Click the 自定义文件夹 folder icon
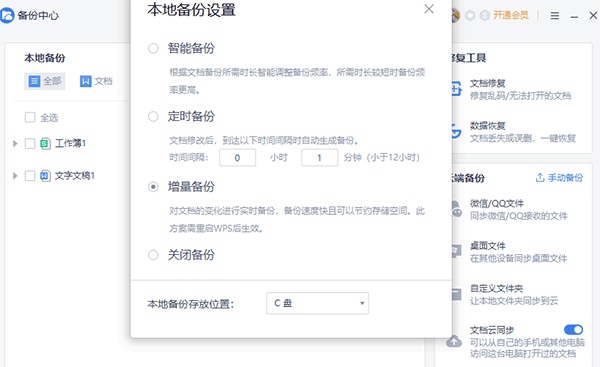Screen dimensions: 600x367 pyautogui.click(x=457, y=294)
